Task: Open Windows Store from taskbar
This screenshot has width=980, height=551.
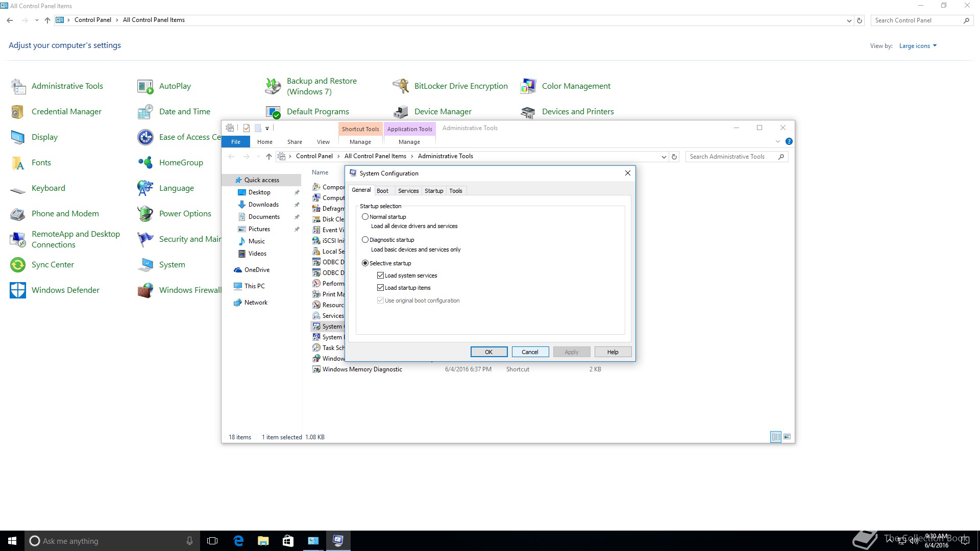Action: [288, 541]
